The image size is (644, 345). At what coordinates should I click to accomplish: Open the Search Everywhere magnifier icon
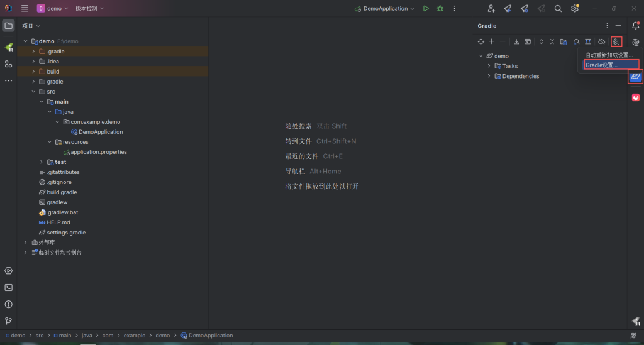click(558, 9)
